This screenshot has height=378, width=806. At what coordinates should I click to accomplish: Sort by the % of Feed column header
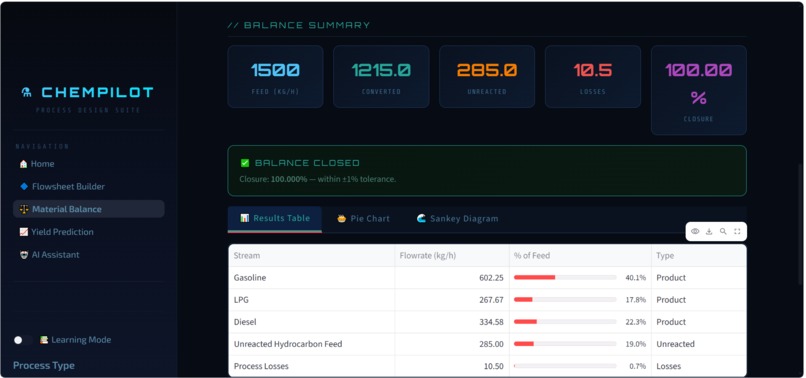point(580,256)
